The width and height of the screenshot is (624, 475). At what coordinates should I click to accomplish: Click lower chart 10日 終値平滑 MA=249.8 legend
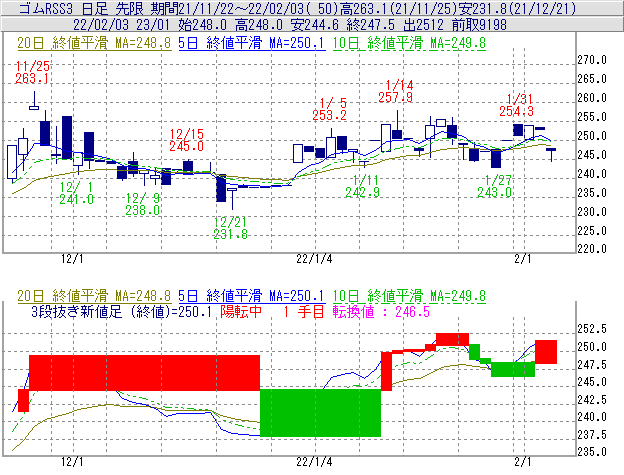(x=409, y=296)
